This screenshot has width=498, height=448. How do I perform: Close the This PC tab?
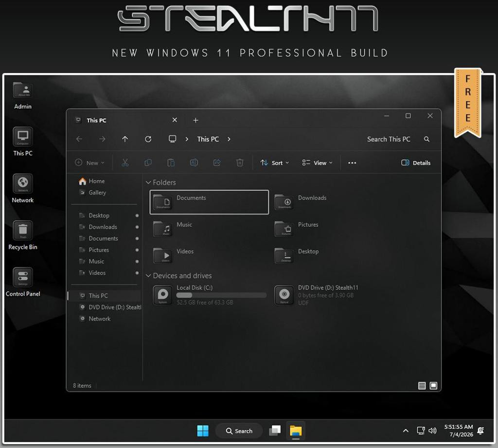pyautogui.click(x=175, y=120)
